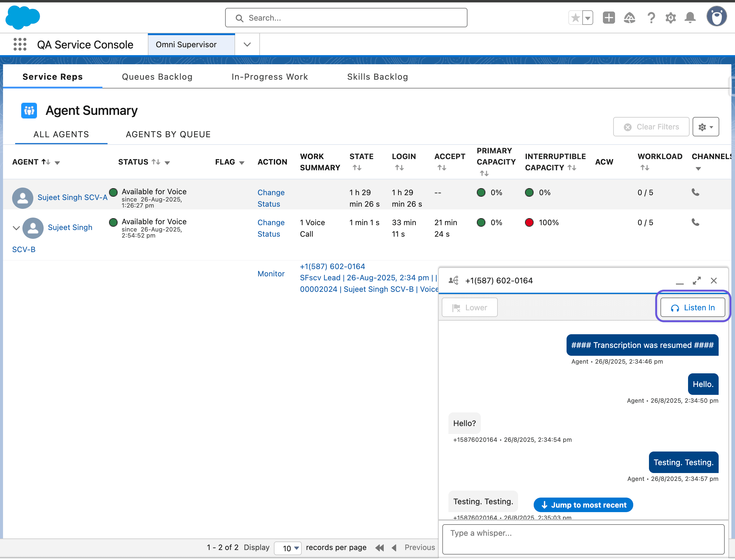Click the Monitor link for the voice call
735x560 pixels.
click(x=271, y=273)
